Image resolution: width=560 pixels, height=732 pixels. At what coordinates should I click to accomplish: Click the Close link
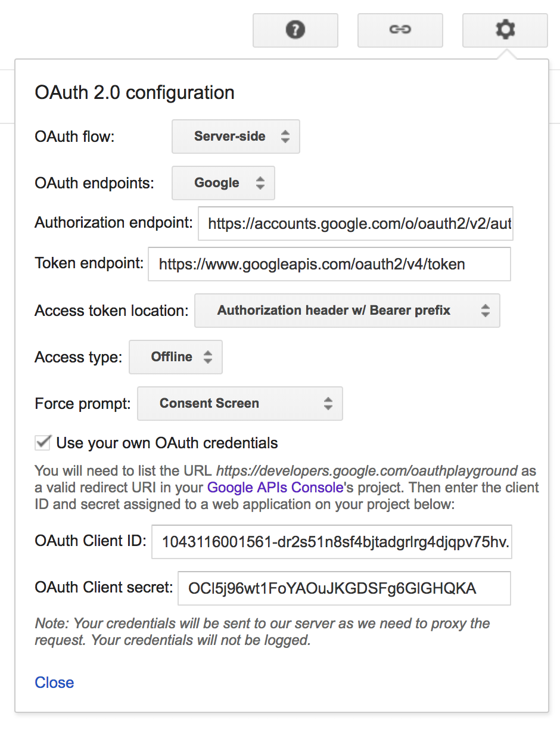[54, 683]
